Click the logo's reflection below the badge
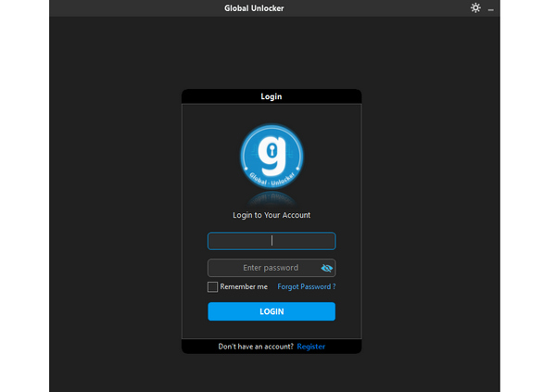Viewport: 556px width, 392px height. point(272,198)
